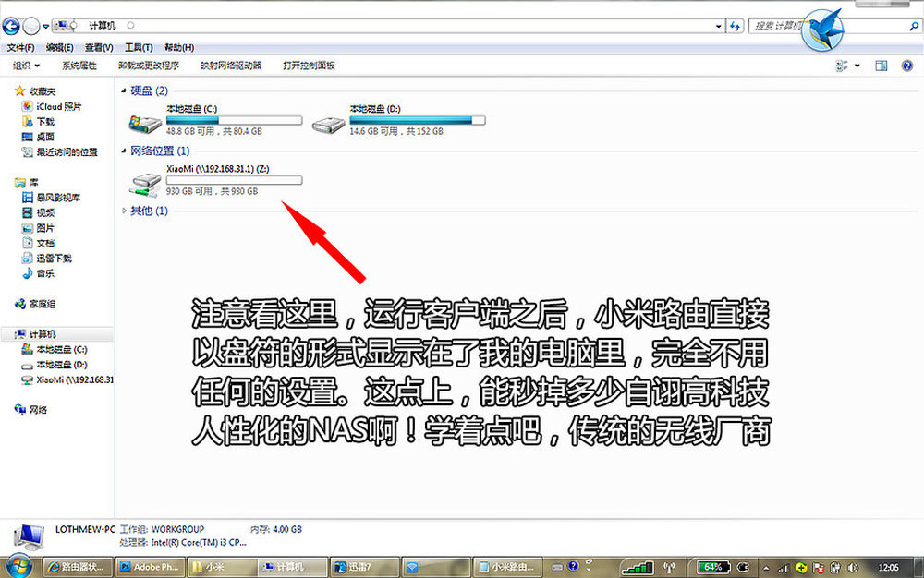
Task: Click the 计算机 address bar field
Action: point(389,26)
